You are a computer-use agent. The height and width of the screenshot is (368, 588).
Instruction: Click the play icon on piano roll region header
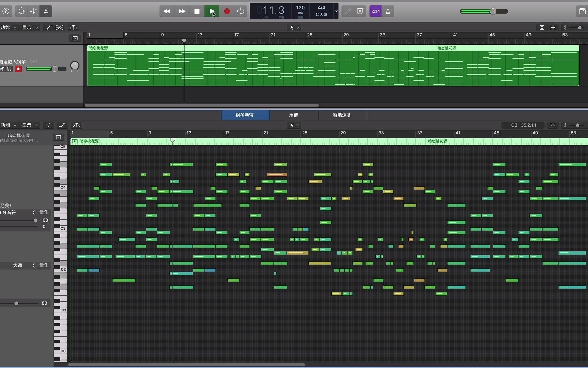tap(75, 141)
